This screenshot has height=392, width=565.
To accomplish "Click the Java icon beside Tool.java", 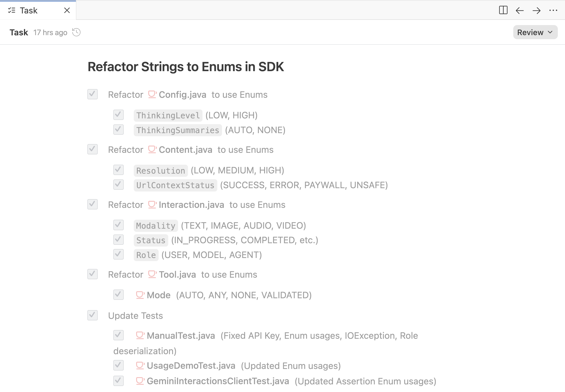I will pos(152,274).
